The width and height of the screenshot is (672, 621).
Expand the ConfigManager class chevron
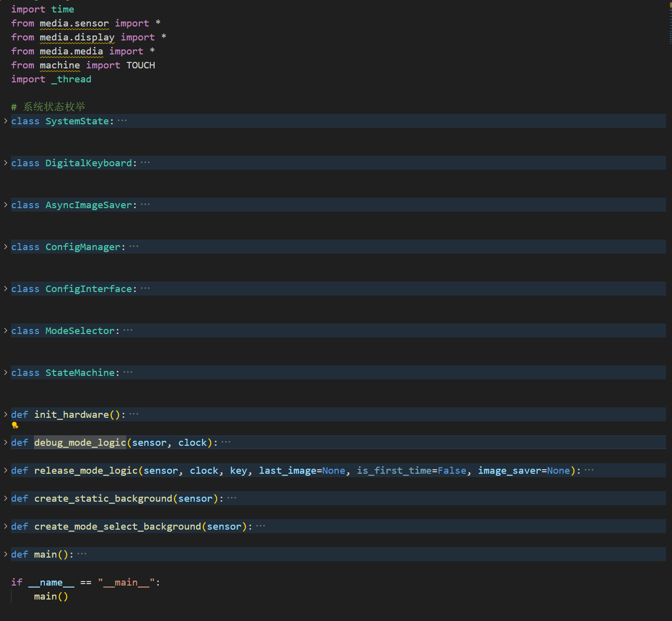(x=5, y=247)
